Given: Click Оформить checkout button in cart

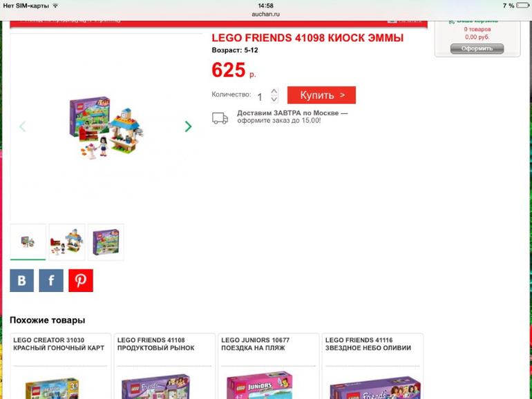Looking at the screenshot, I should pyautogui.click(x=477, y=48).
